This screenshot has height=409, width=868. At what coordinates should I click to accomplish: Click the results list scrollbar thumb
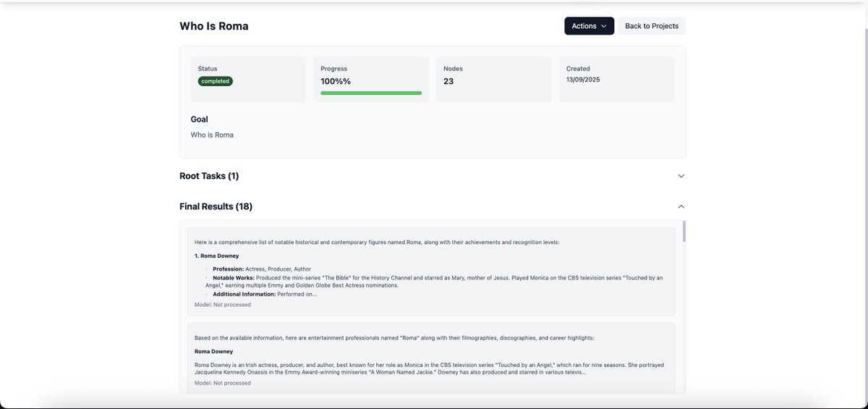(684, 232)
